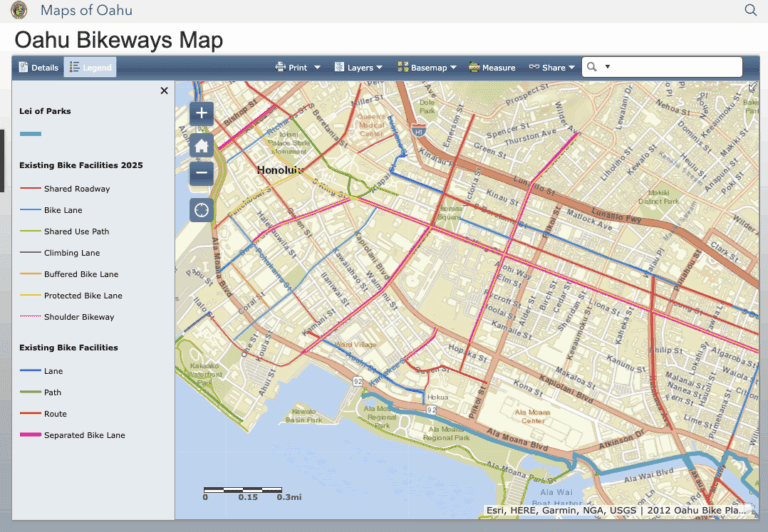This screenshot has width=768, height=532.
Task: Expand the Print dropdown arrow
Action: [x=317, y=67]
